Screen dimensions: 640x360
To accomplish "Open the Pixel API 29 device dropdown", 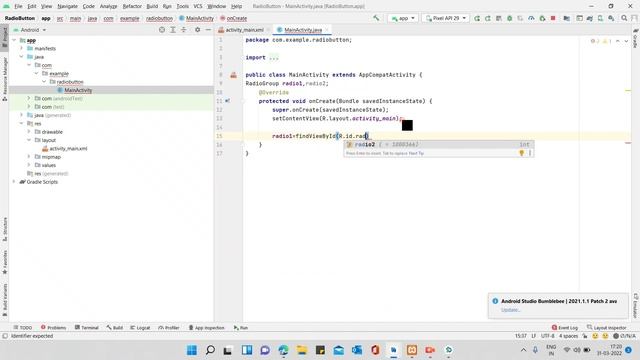I will pyautogui.click(x=445, y=18).
